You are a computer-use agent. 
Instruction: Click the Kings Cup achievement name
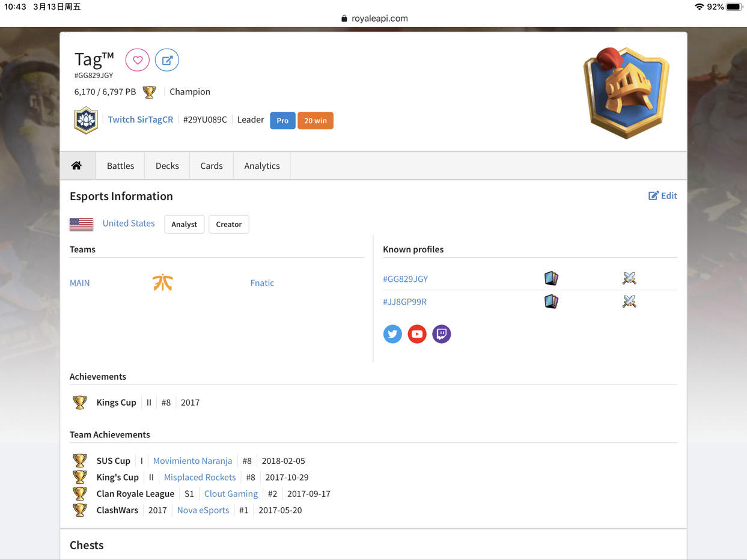(117, 403)
